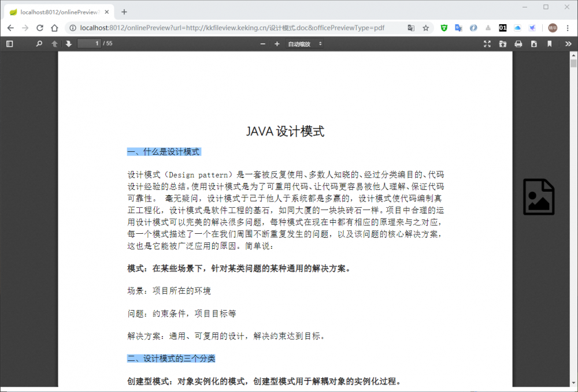Viewport: 578px width, 392px height.
Task: Download the PDF file
Action: pos(534,43)
